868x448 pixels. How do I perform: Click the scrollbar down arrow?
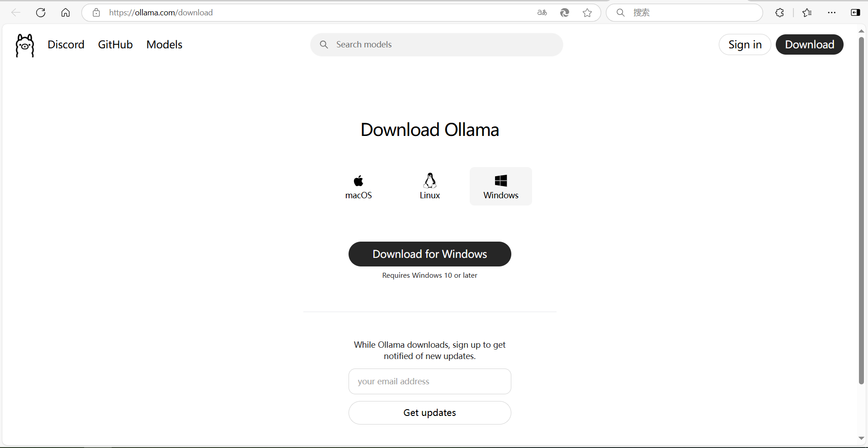click(x=861, y=439)
